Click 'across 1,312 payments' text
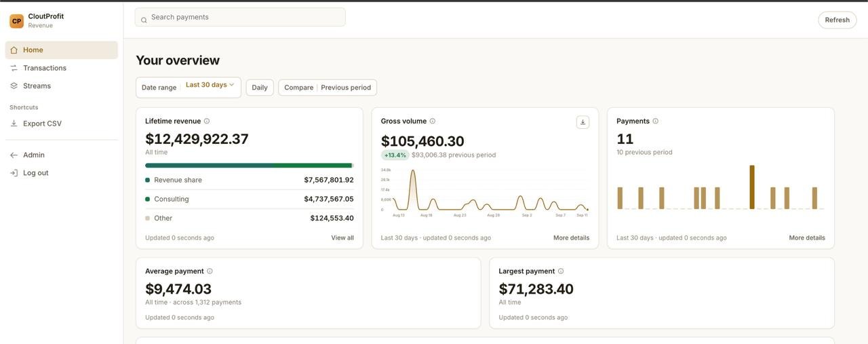The image size is (868, 344). (x=208, y=303)
